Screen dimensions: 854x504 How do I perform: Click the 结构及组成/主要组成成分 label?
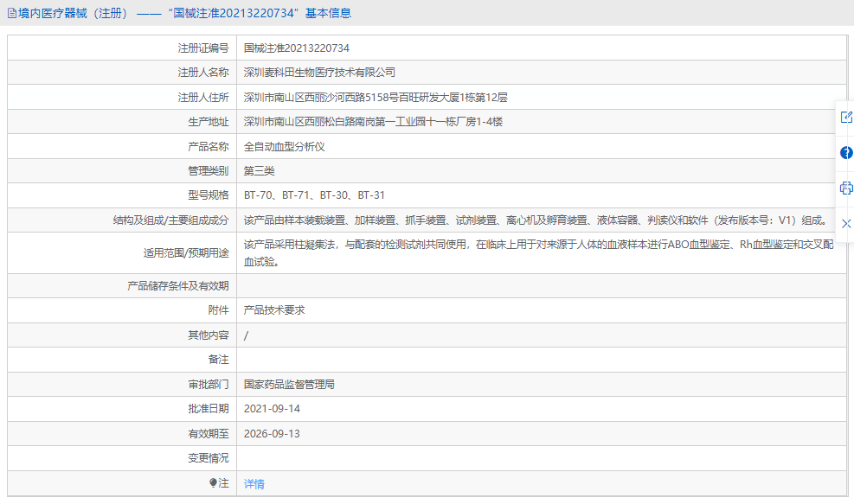171,220
